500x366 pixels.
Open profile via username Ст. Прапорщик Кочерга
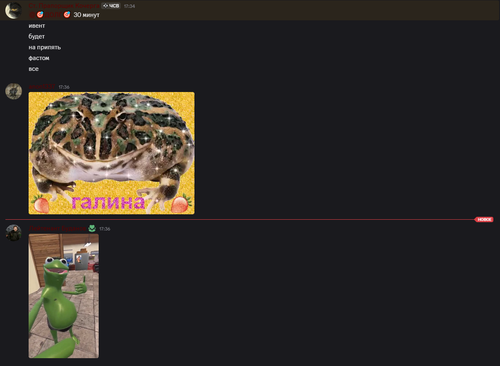pyautogui.click(x=64, y=6)
